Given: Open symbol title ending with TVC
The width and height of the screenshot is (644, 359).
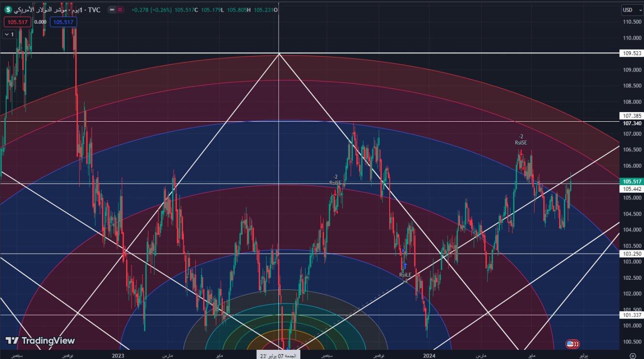Looking at the screenshot, I should click(58, 10).
